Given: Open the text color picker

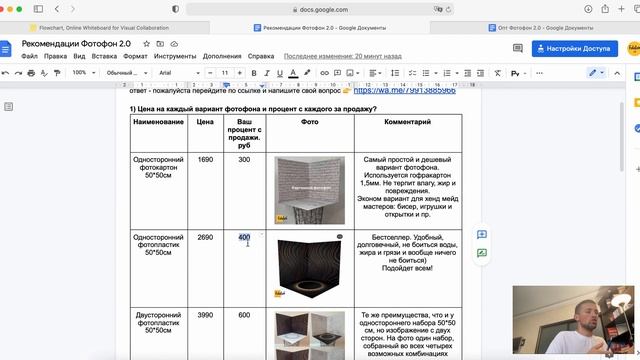Looking at the screenshot, I should 293,73.
